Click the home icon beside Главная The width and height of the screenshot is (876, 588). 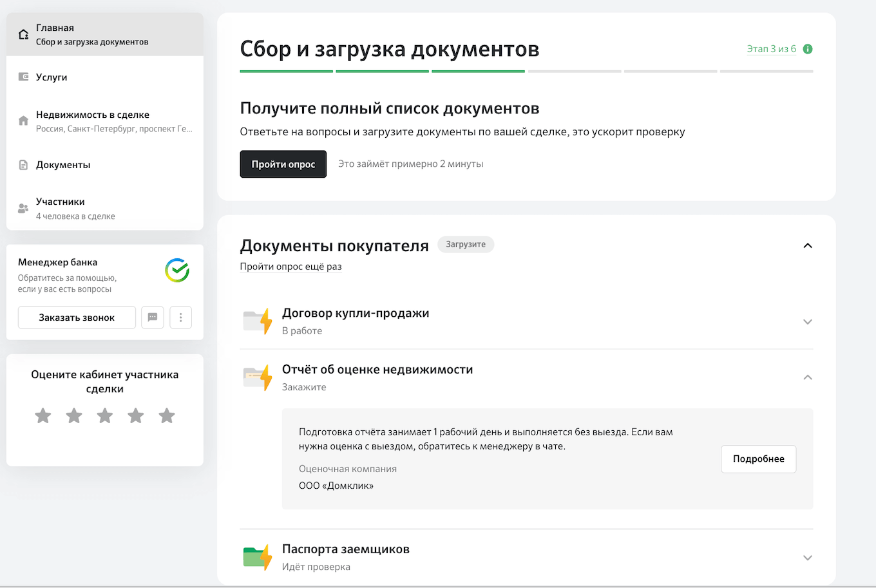(24, 35)
